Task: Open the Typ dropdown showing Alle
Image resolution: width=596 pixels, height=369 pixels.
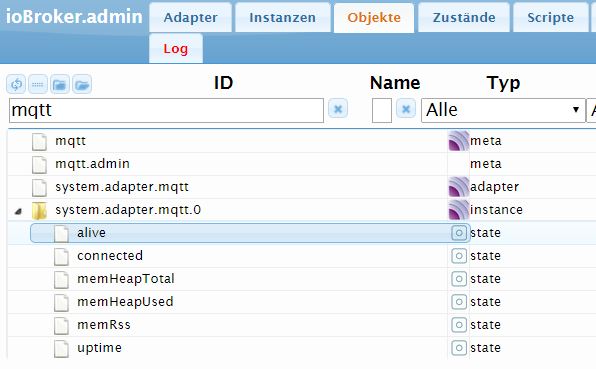Action: pyautogui.click(x=503, y=110)
